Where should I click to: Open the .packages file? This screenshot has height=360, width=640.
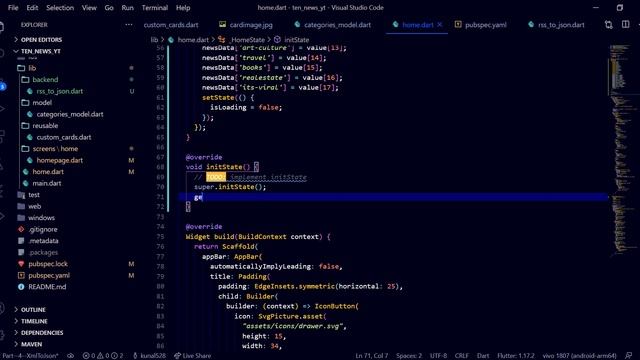[43, 252]
